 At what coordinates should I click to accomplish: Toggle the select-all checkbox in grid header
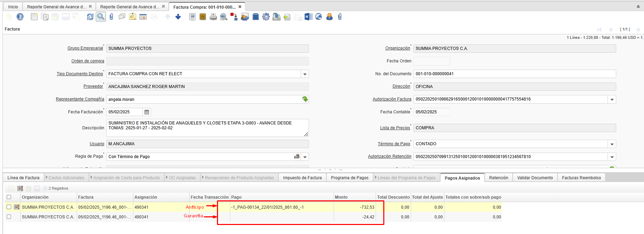point(9,197)
